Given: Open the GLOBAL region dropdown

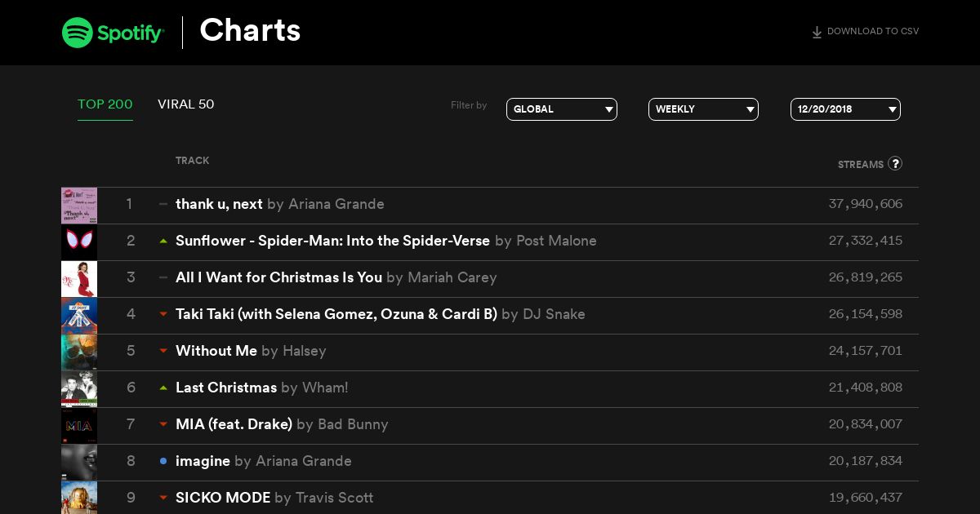Looking at the screenshot, I should point(562,109).
